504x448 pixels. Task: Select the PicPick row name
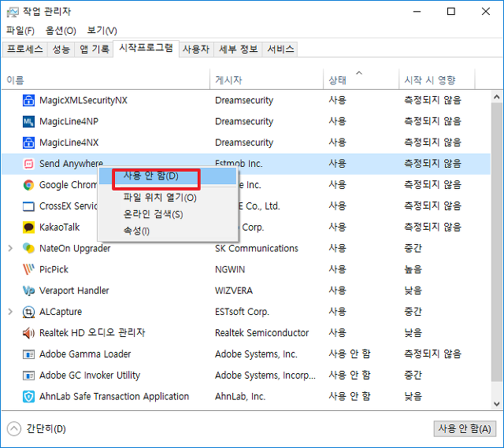coord(54,269)
